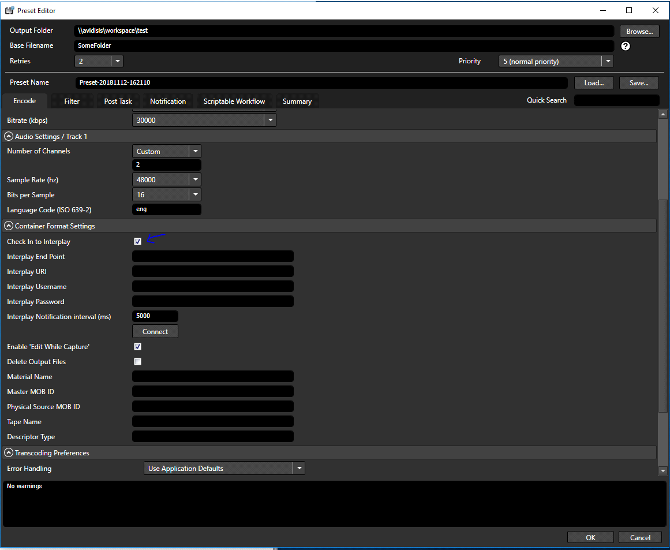Click the Connect button

point(155,332)
